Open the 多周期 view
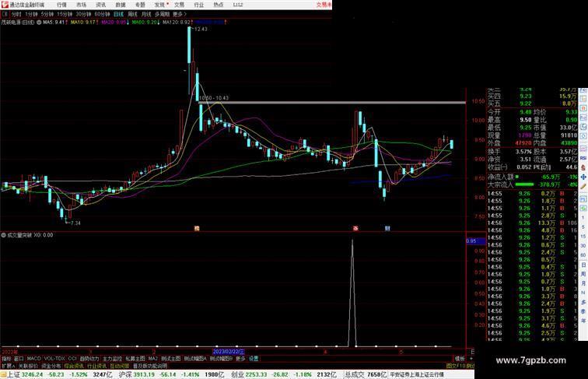 (162, 14)
